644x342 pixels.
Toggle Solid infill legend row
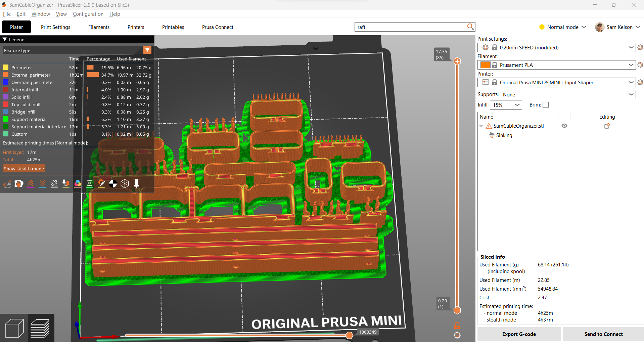pos(77,97)
